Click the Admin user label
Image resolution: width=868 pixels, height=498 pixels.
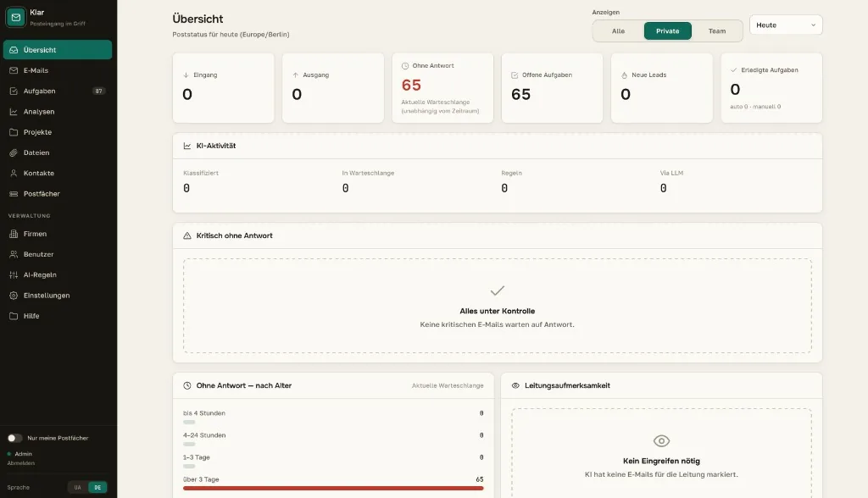click(x=23, y=454)
